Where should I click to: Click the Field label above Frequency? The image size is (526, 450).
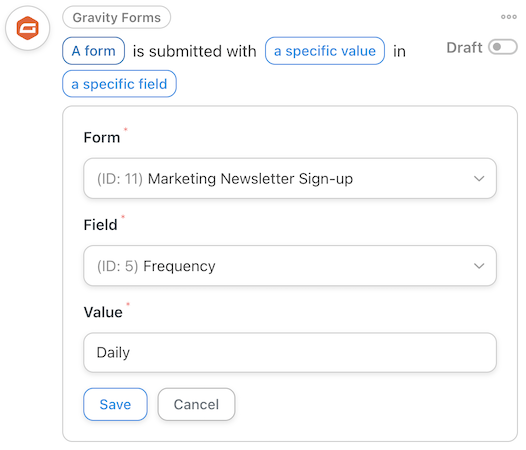coord(100,225)
